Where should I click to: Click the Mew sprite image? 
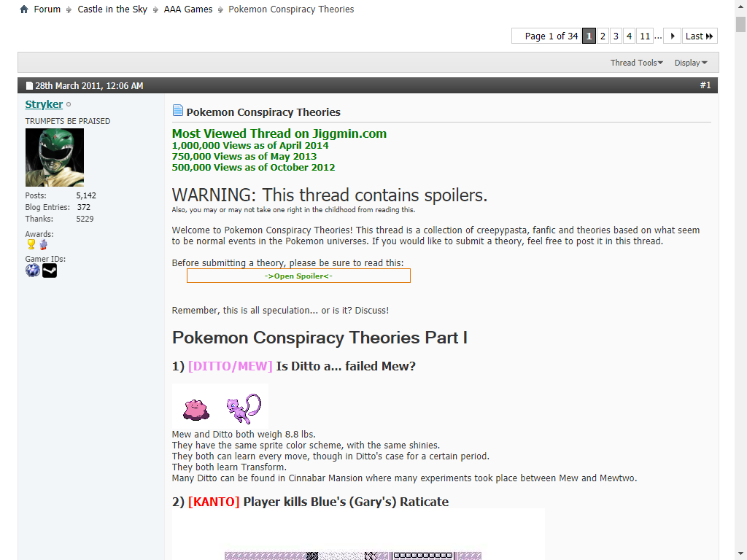[244, 408]
